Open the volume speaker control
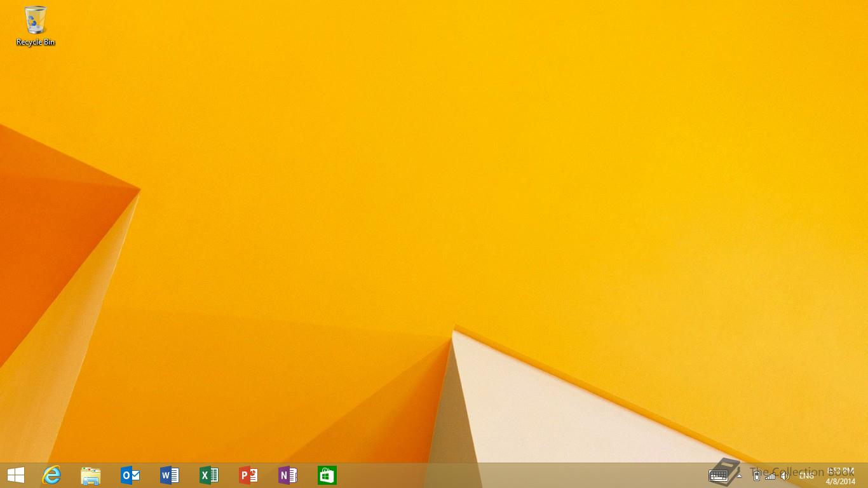Viewport: 868px width, 488px height. 785,475
